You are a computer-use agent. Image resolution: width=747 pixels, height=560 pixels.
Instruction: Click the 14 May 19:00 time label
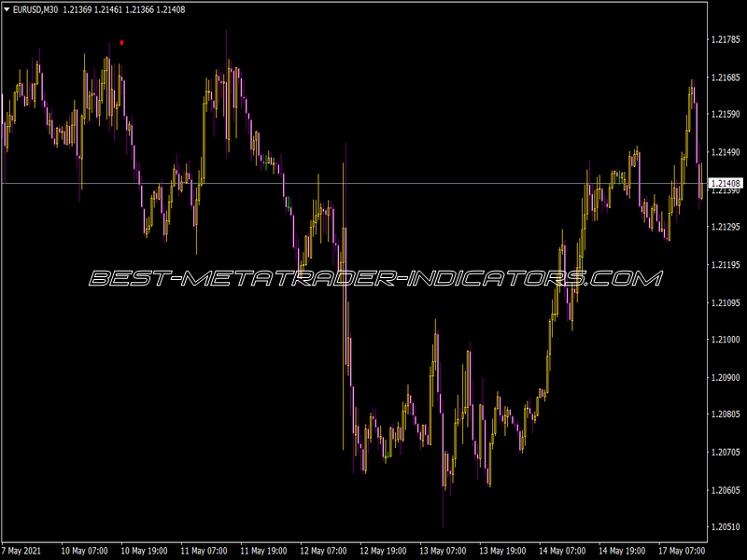pos(622,551)
